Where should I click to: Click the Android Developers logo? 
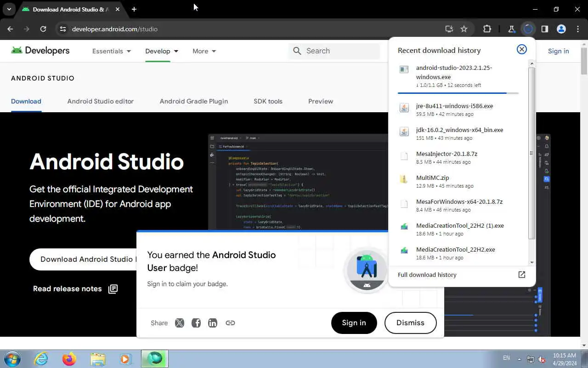tap(40, 51)
